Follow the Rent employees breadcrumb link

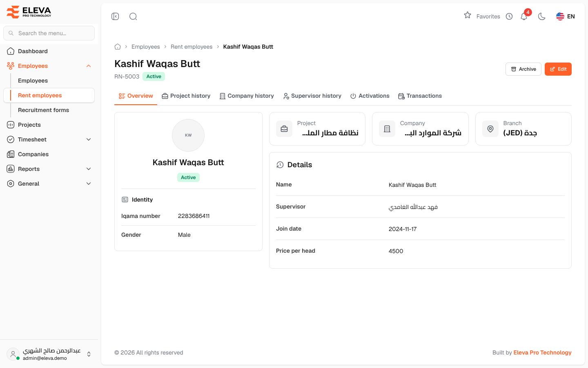[192, 47]
